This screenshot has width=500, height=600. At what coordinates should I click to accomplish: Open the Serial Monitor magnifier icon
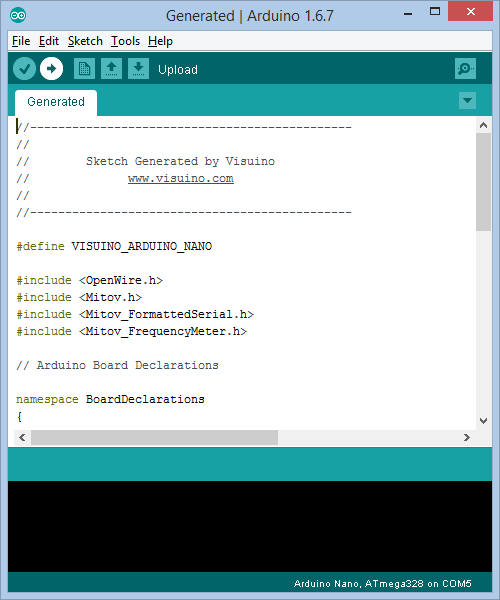(465, 69)
